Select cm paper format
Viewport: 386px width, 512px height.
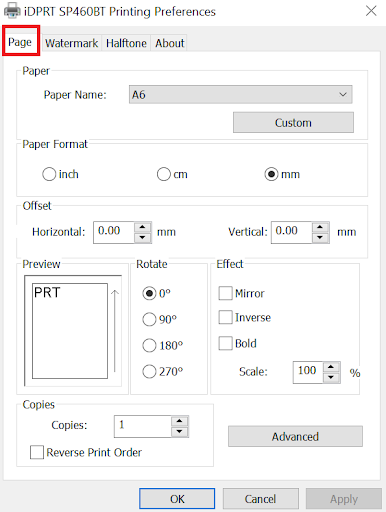click(164, 174)
